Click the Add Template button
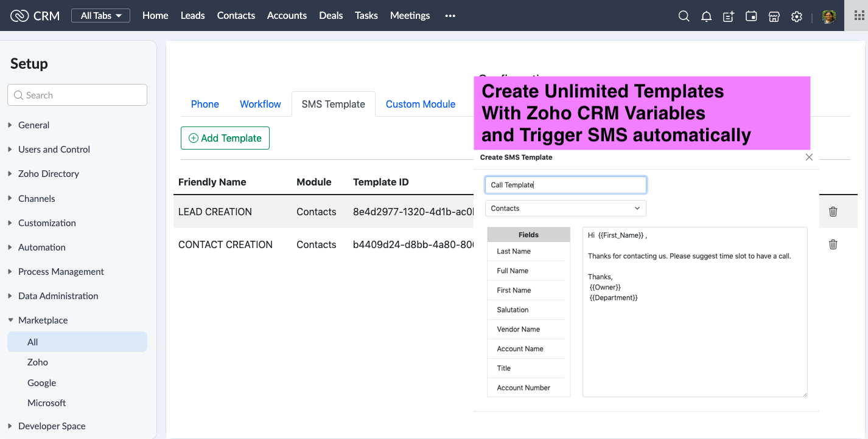 [225, 138]
